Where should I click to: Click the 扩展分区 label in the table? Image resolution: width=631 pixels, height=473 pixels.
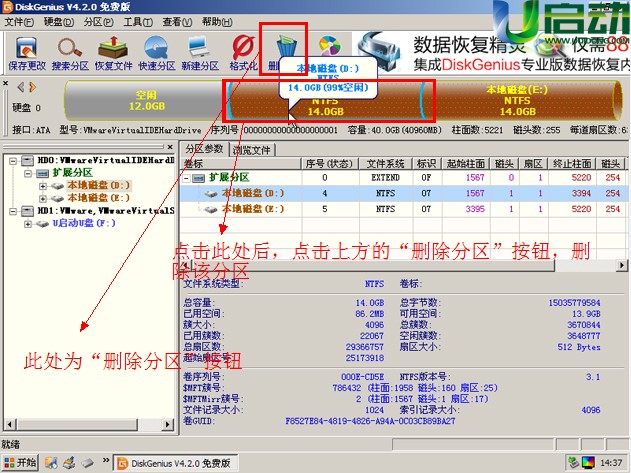tap(229, 178)
